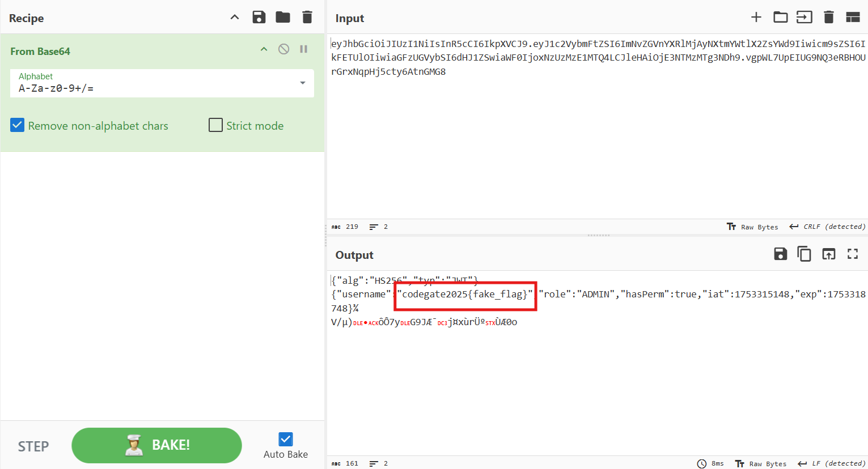868x469 pixels.
Task: Open a file as input
Action: (x=805, y=18)
